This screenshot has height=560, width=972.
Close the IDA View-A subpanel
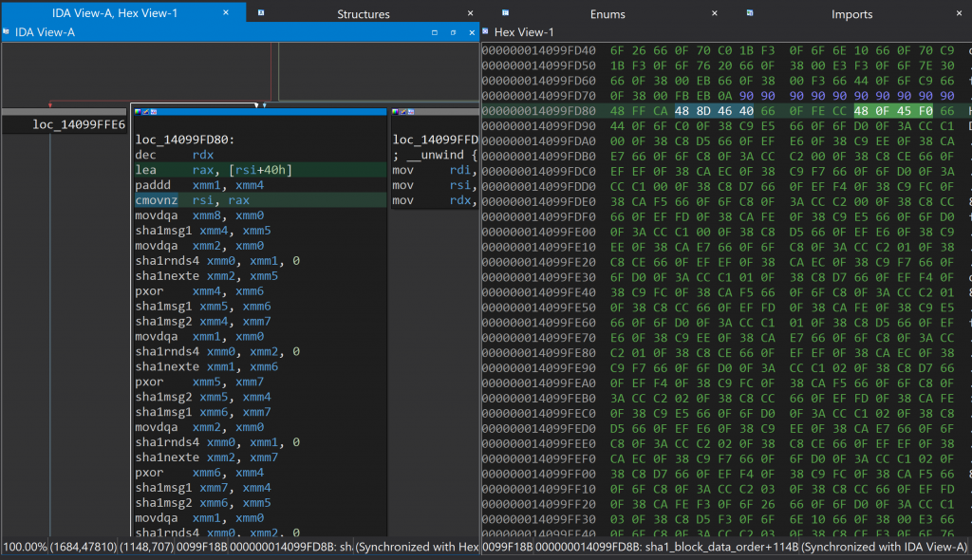point(472,32)
